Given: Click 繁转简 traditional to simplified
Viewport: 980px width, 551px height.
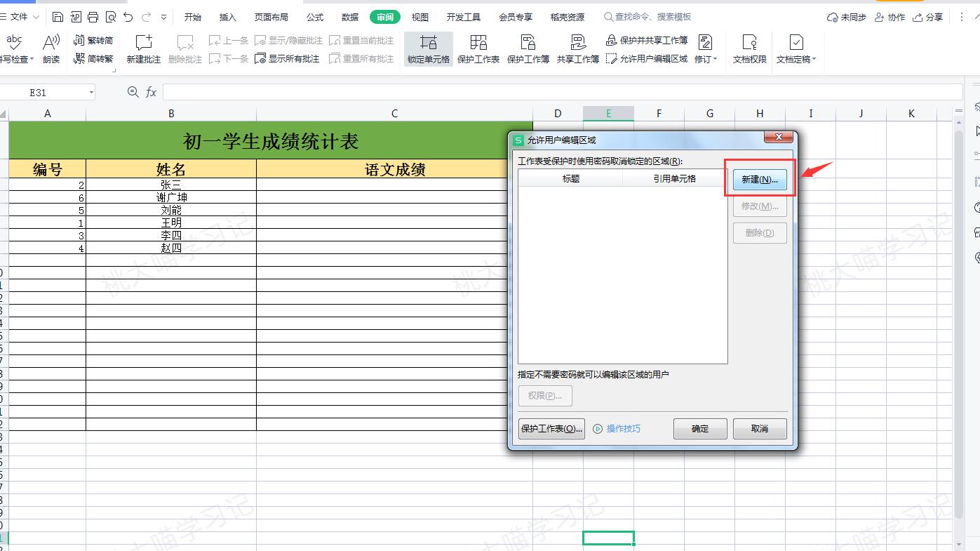Looking at the screenshot, I should pos(94,41).
